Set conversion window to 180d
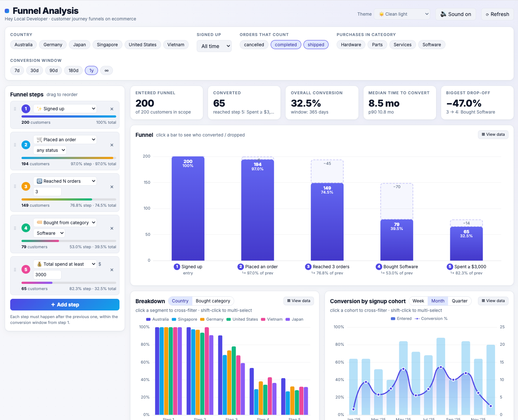Image resolution: width=518 pixels, height=420 pixels. 74,71
